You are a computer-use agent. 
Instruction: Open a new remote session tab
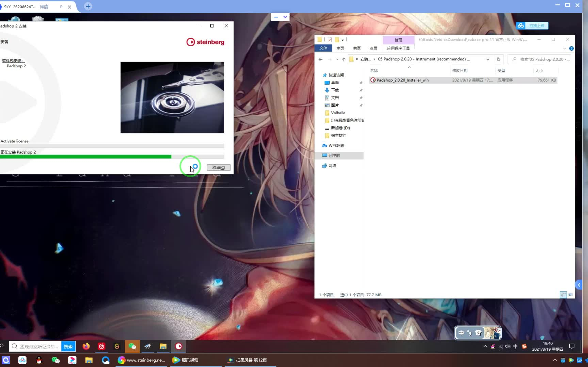click(88, 6)
